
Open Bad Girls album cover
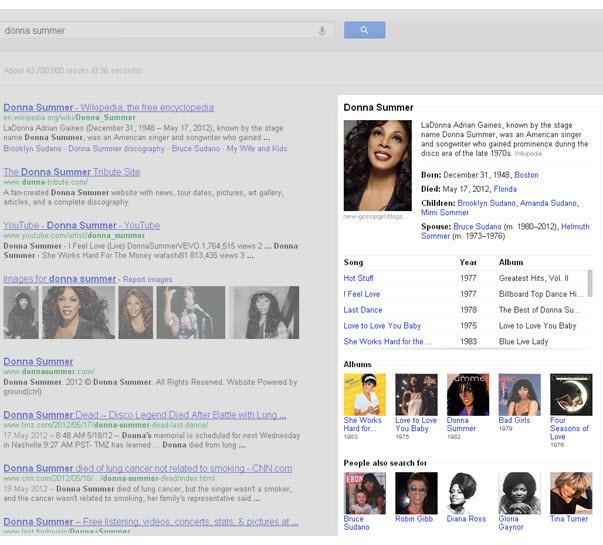coord(520,395)
